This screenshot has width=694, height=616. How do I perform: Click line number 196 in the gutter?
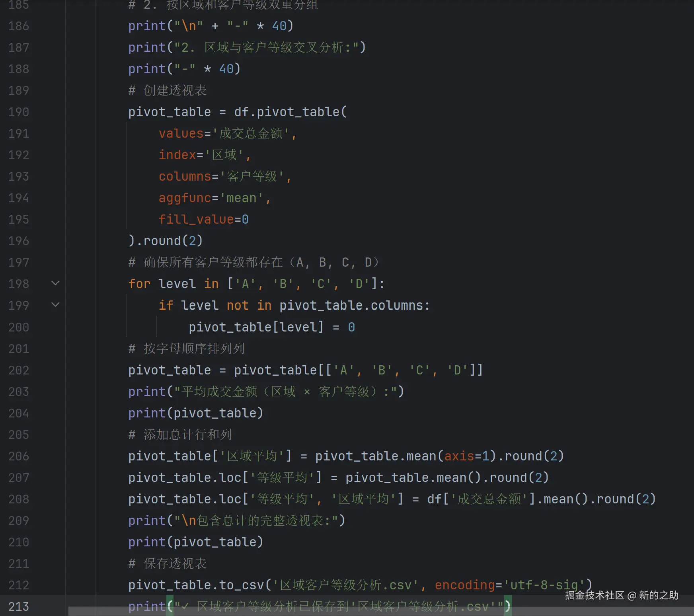(19, 241)
